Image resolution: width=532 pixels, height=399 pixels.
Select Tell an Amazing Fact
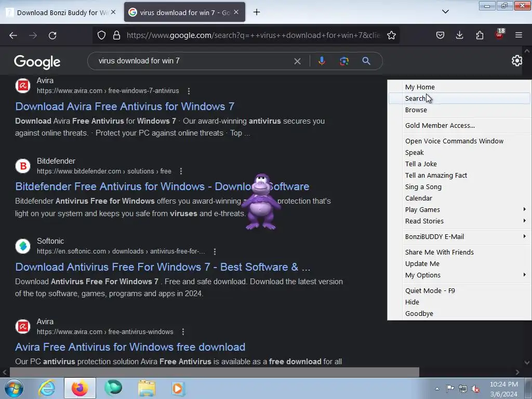[459, 176]
